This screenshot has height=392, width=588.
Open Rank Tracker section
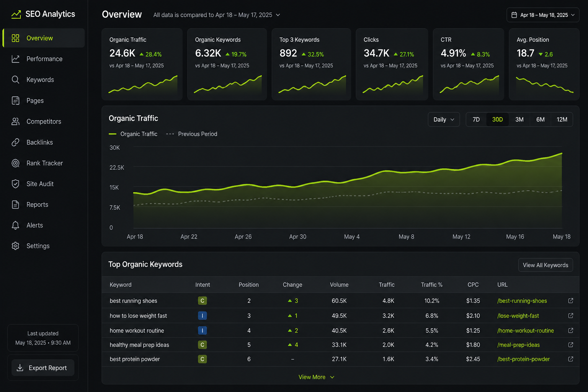pyautogui.click(x=44, y=163)
